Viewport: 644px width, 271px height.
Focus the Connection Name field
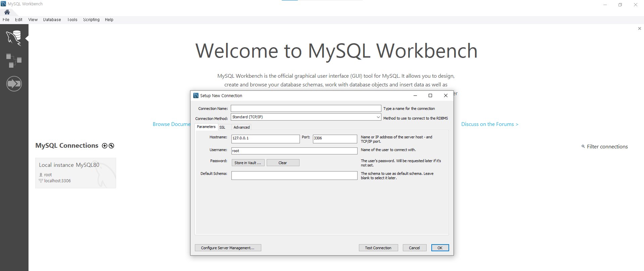point(306,109)
